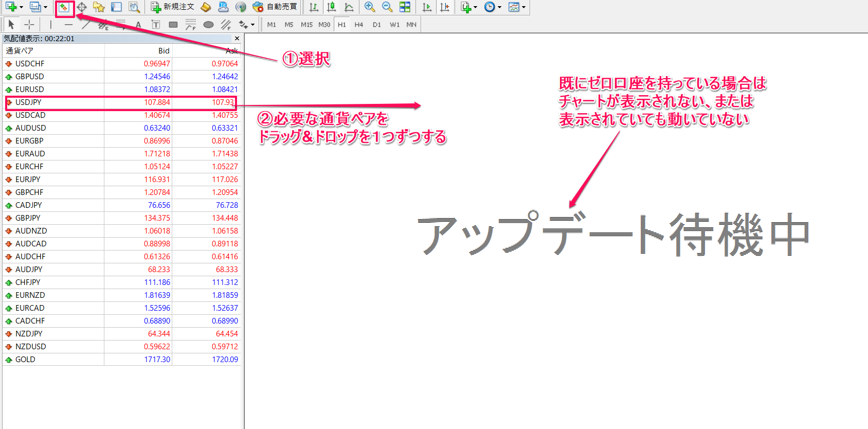Open the periods clock icon
This screenshot has height=429, width=868.
tap(490, 7)
